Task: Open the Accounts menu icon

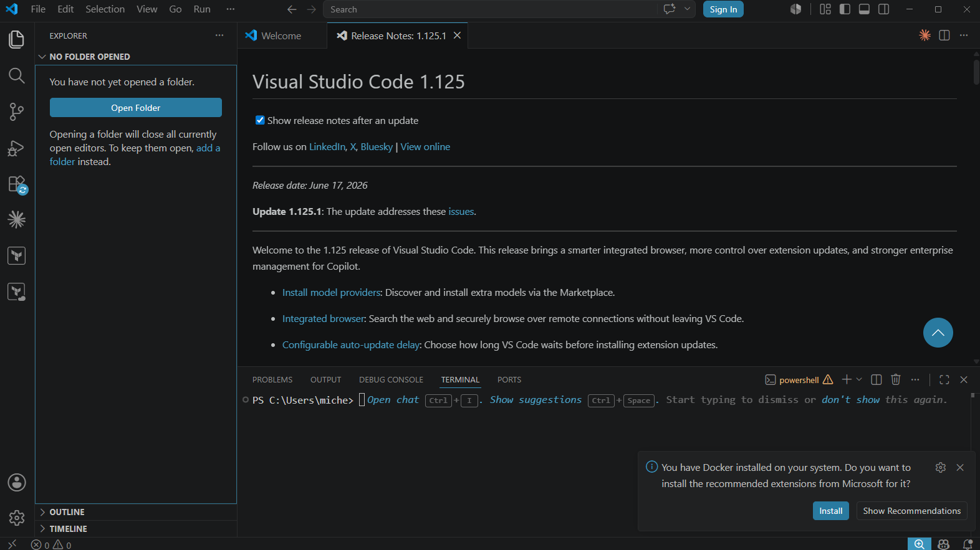Action: [x=17, y=482]
